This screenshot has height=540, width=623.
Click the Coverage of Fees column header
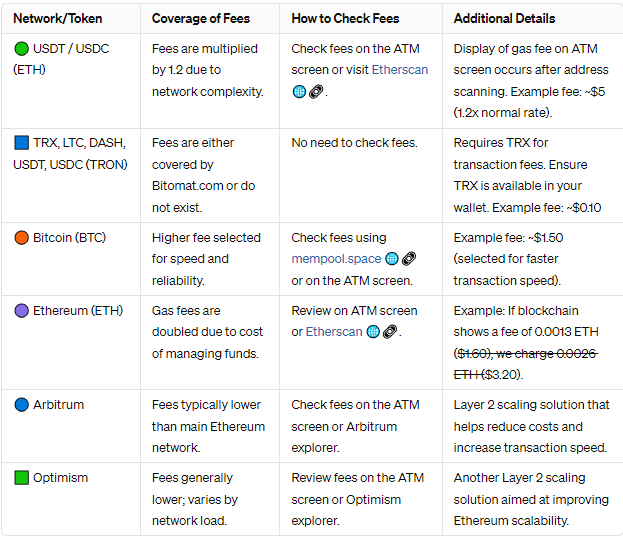(x=201, y=18)
